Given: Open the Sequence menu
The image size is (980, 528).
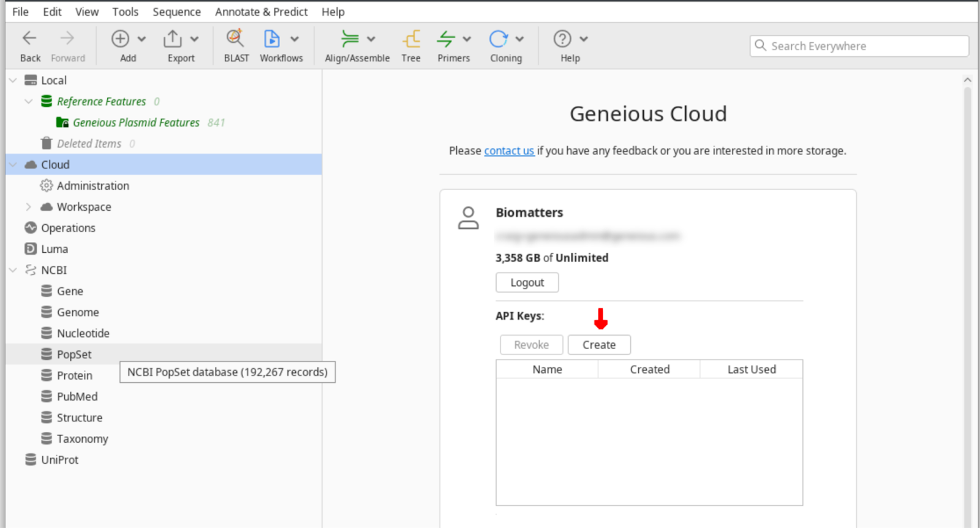Looking at the screenshot, I should (177, 12).
